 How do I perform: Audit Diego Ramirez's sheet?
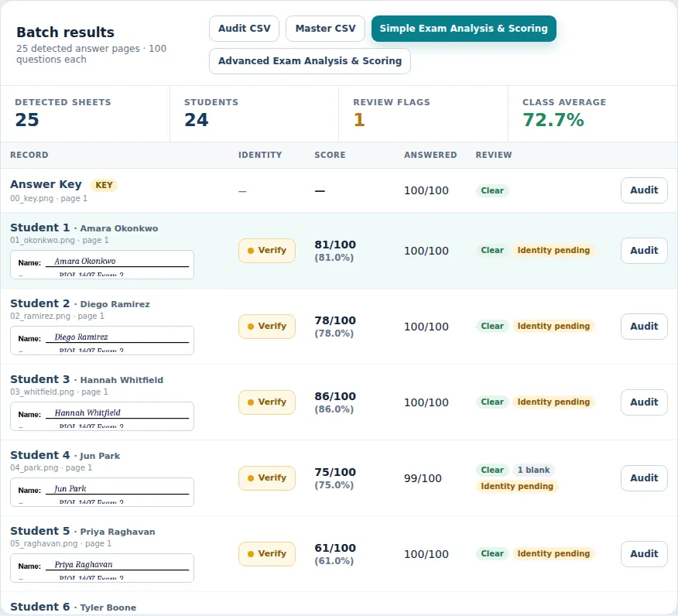pos(644,327)
